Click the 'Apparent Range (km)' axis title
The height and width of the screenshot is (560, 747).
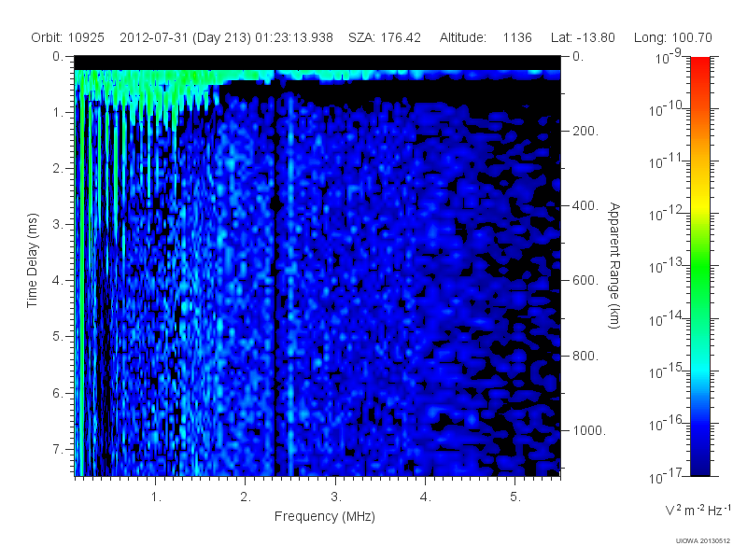[614, 265]
